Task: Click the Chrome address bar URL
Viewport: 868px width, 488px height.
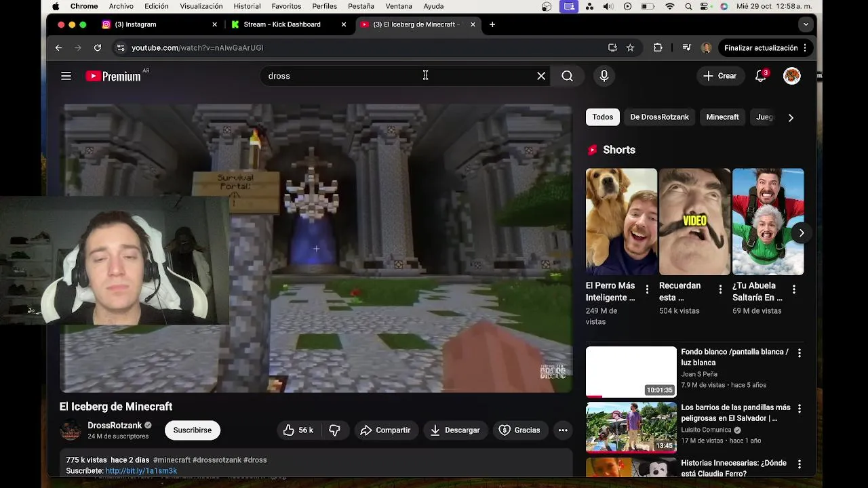Action: coord(197,47)
